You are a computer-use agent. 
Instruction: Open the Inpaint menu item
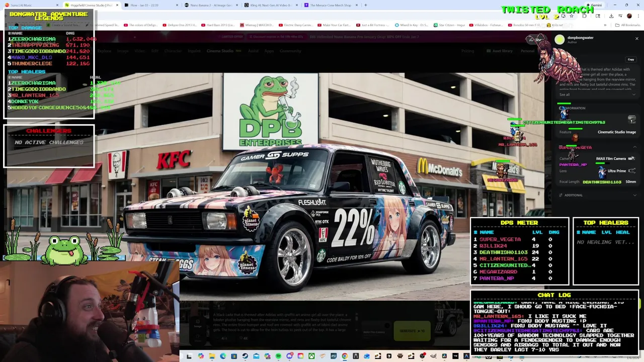click(x=194, y=51)
